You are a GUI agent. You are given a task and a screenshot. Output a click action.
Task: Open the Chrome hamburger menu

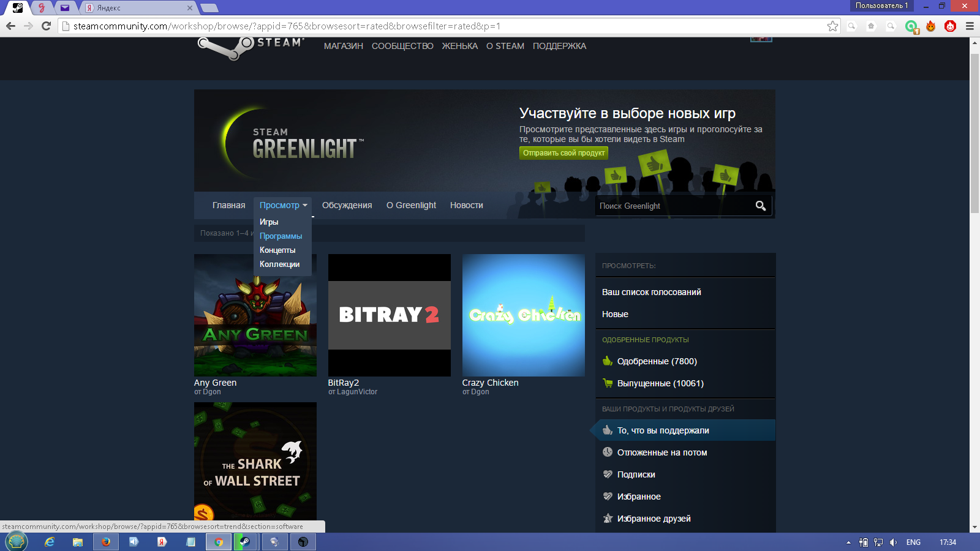coord(970,26)
